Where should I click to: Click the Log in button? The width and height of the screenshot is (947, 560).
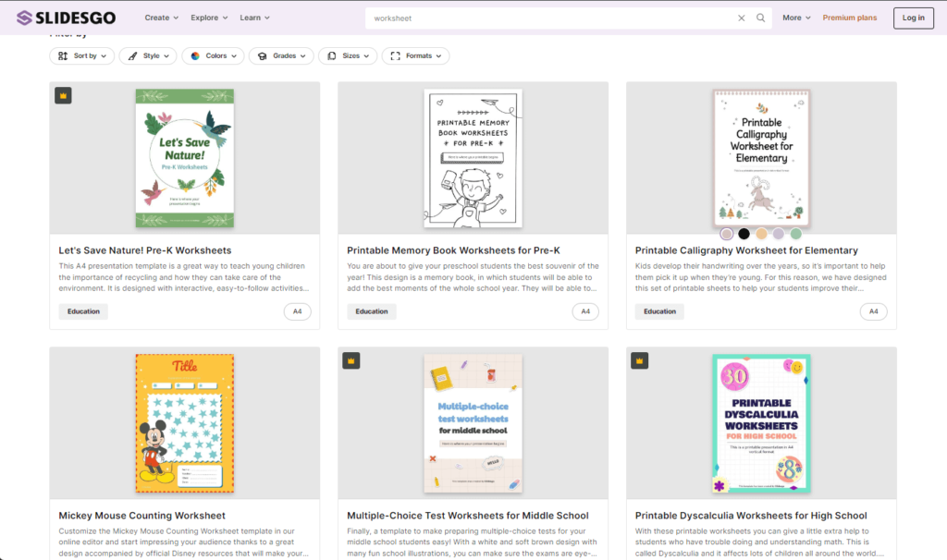coord(913,18)
